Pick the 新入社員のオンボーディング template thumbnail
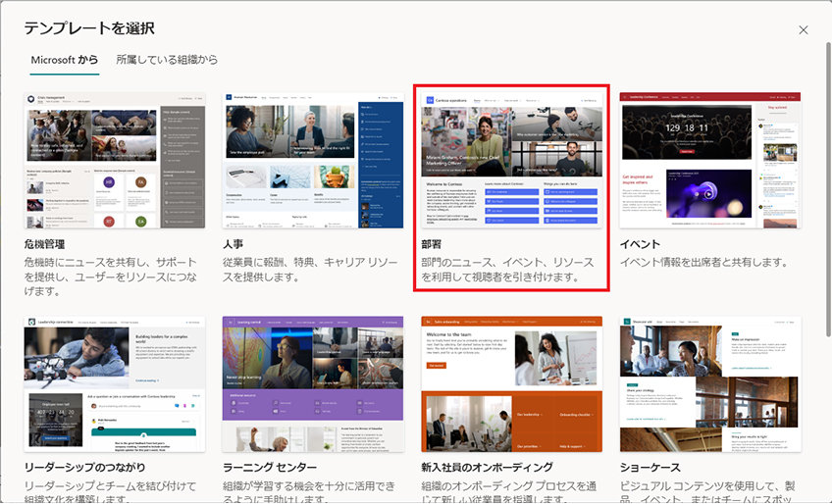Screen dimensions: 833x504 511,384
